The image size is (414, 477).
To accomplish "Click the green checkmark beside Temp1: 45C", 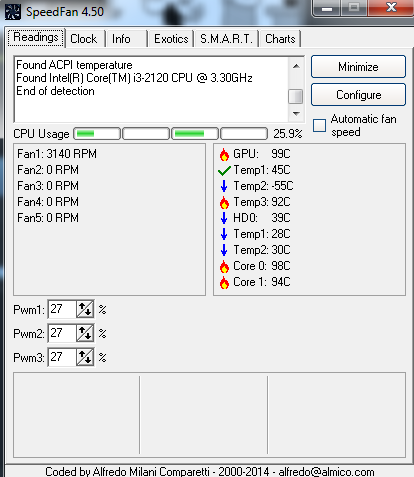I will 224,171.
